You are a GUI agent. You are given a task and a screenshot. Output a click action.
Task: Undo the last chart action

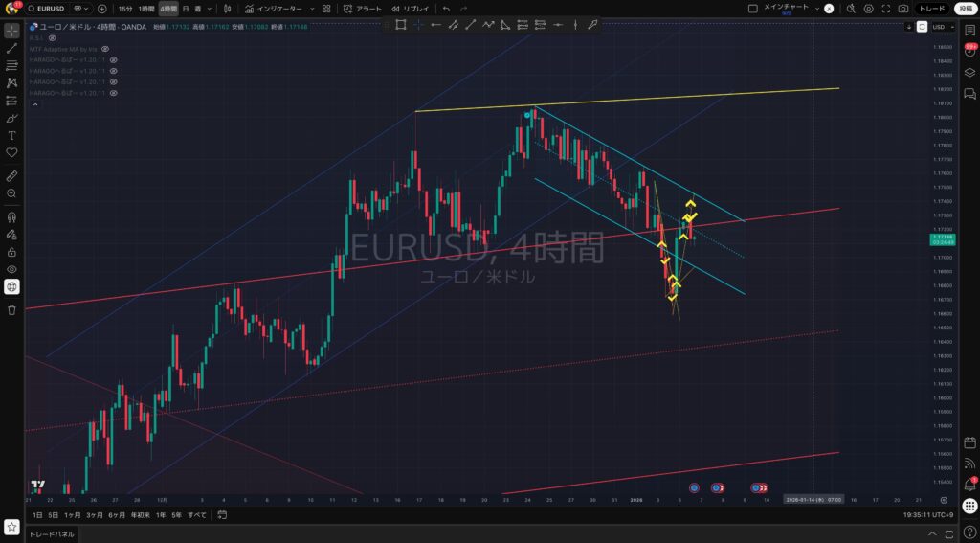446,9
